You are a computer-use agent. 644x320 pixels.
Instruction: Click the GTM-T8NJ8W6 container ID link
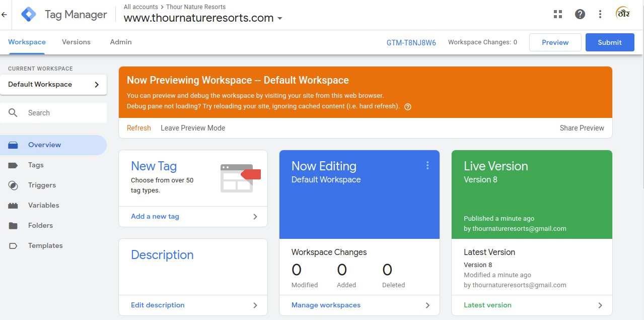click(411, 43)
